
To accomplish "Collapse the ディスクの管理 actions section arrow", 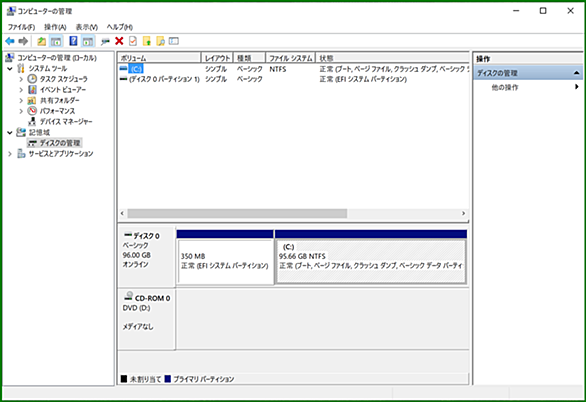I will (x=577, y=73).
